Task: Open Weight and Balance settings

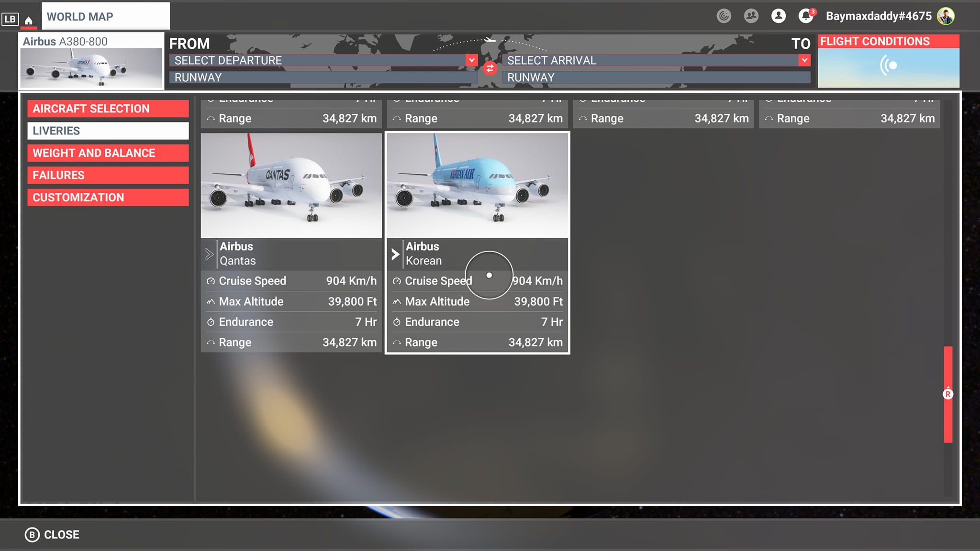Action: (x=108, y=153)
